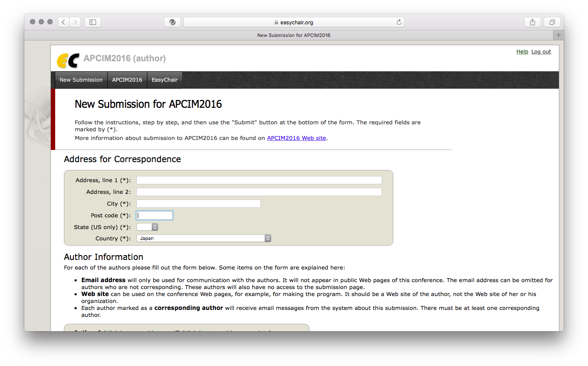Toggle the Safari sidebar icon
Viewport: 588px width, 366px height.
pos(93,22)
